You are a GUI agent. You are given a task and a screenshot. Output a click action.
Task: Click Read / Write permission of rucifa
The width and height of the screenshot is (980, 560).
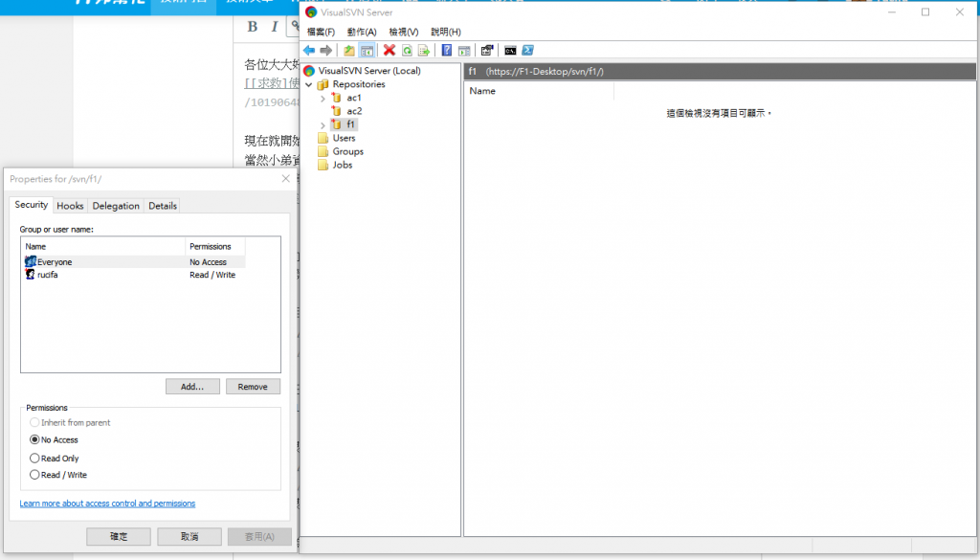[212, 275]
